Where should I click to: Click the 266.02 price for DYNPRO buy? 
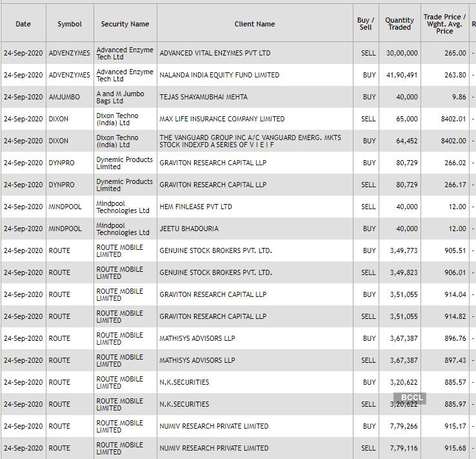point(455,163)
